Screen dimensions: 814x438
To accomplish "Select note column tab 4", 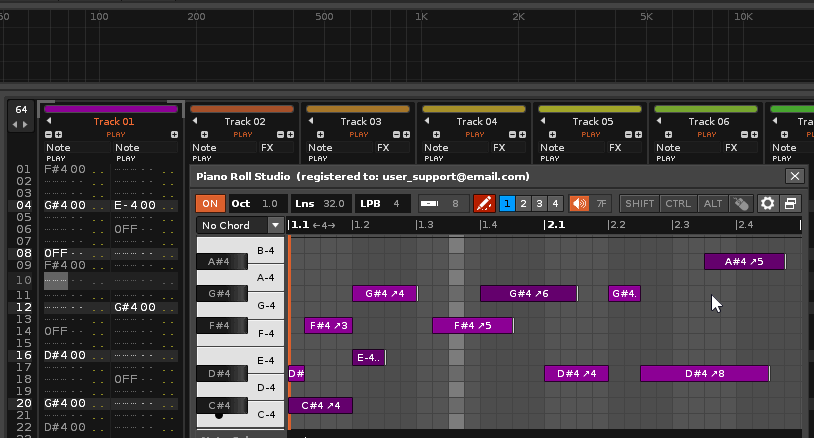I will [555, 203].
